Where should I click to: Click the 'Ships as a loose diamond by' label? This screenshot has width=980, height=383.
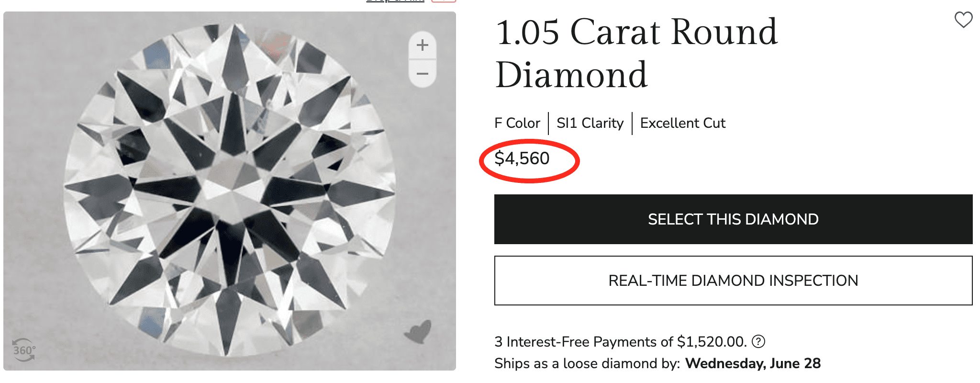click(x=587, y=363)
